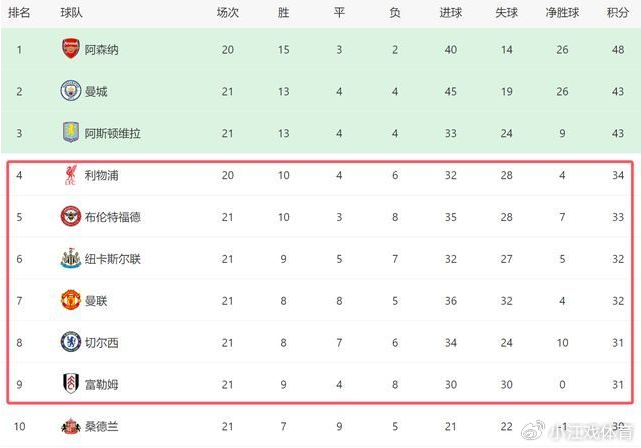The height and width of the screenshot is (448, 641).
Task: Click the 纽卡斯尔联 team name
Action: pos(115,259)
